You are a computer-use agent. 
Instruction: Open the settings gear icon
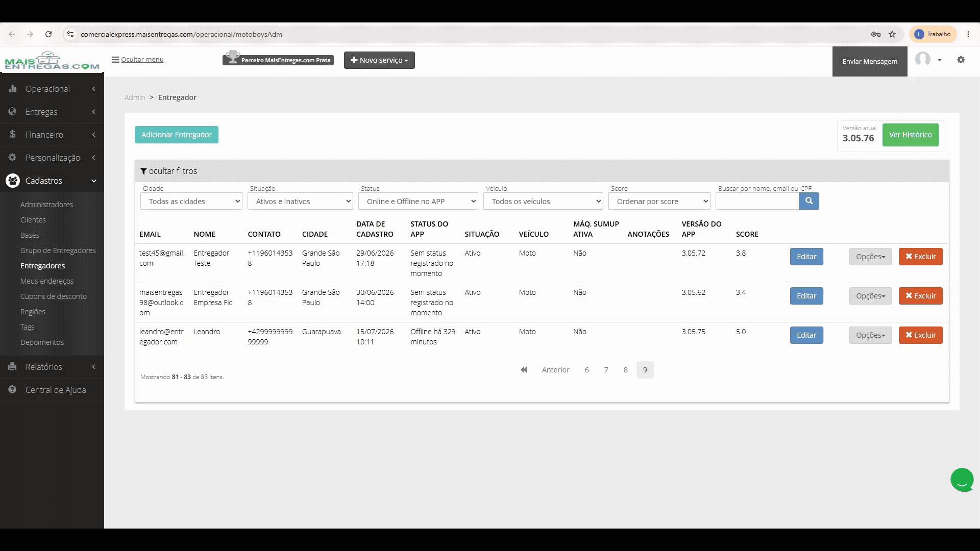[x=961, y=60]
